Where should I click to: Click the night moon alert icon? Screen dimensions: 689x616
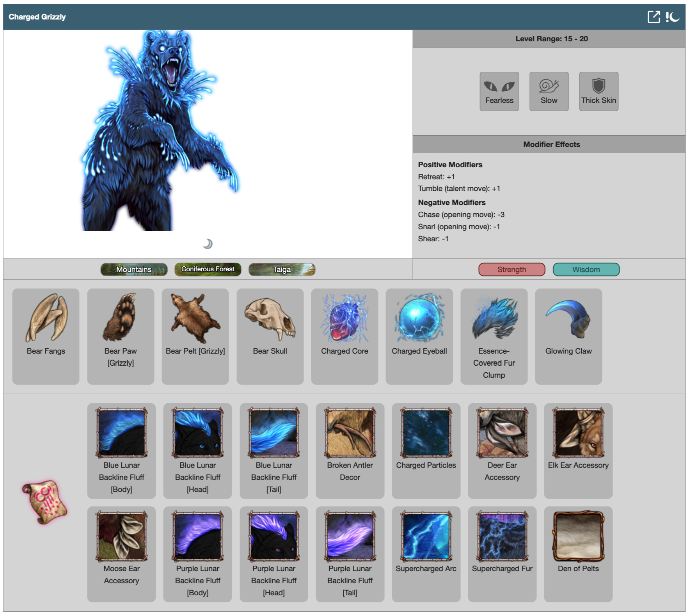[x=673, y=17]
